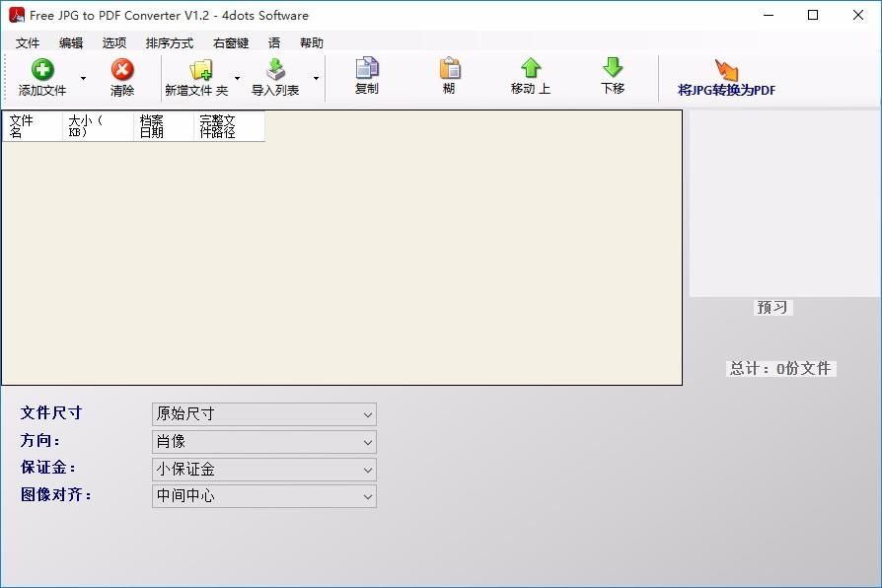882x588 pixels.
Task: Minimize the Free JPG to PDF Converter window
Action: [x=769, y=15]
